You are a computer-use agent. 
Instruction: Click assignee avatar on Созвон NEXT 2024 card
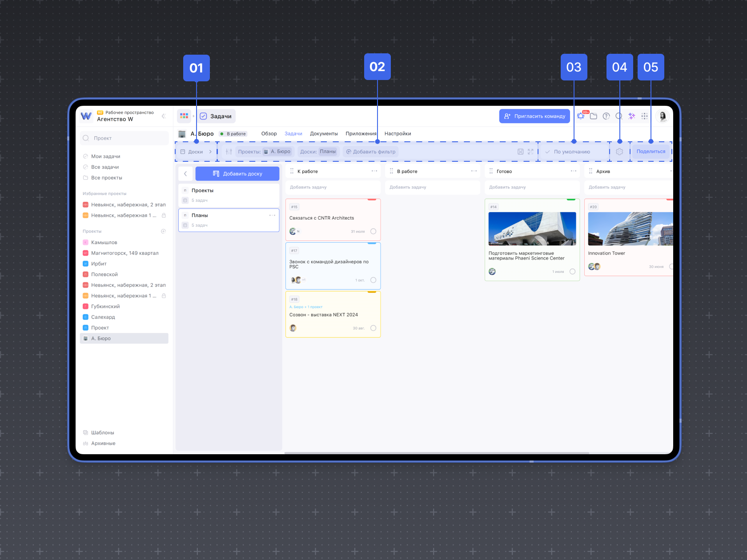[293, 328]
